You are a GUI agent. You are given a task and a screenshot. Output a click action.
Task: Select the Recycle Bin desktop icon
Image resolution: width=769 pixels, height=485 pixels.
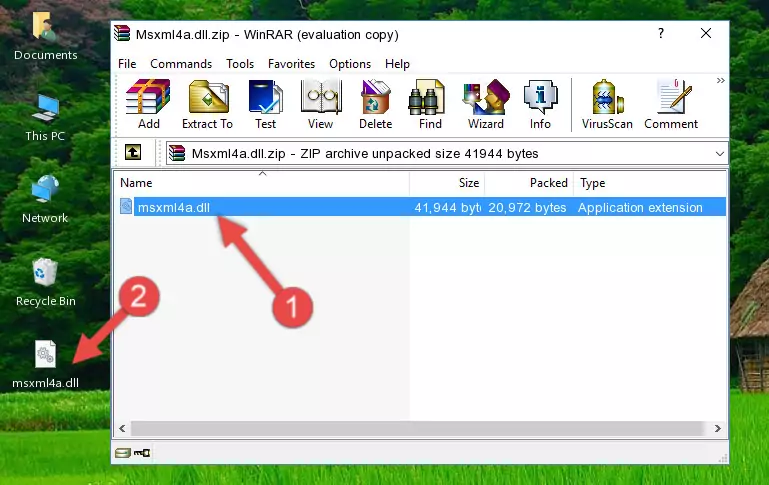pyautogui.click(x=45, y=282)
